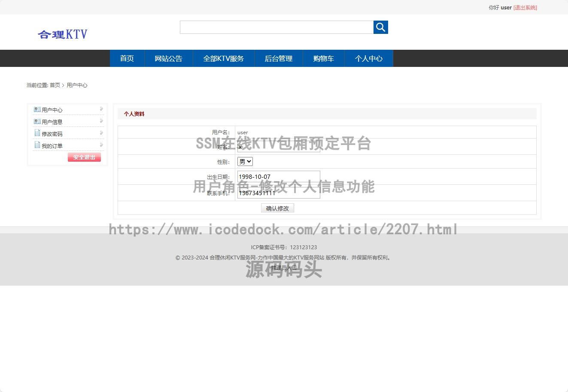Viewport: 568px width, 392px height.
Task: Open the 首页 navigation tab
Action: (127, 58)
